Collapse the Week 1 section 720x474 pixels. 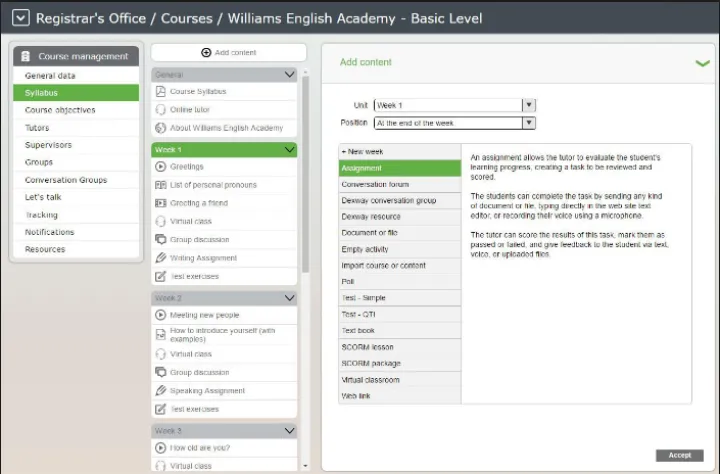[x=290, y=149]
